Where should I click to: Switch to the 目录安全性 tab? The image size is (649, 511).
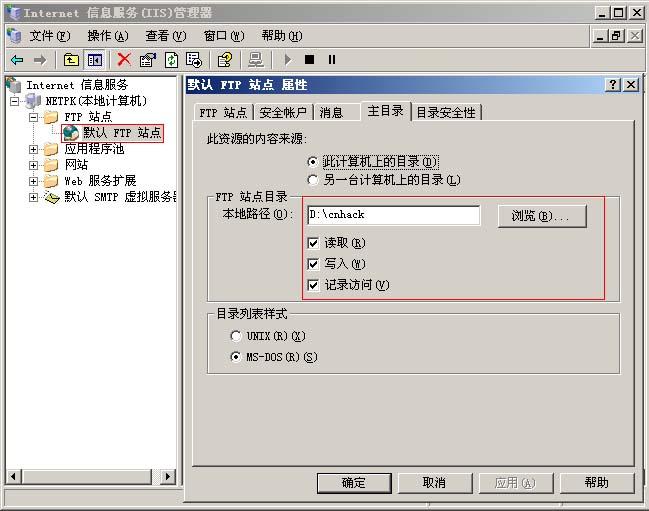click(446, 113)
